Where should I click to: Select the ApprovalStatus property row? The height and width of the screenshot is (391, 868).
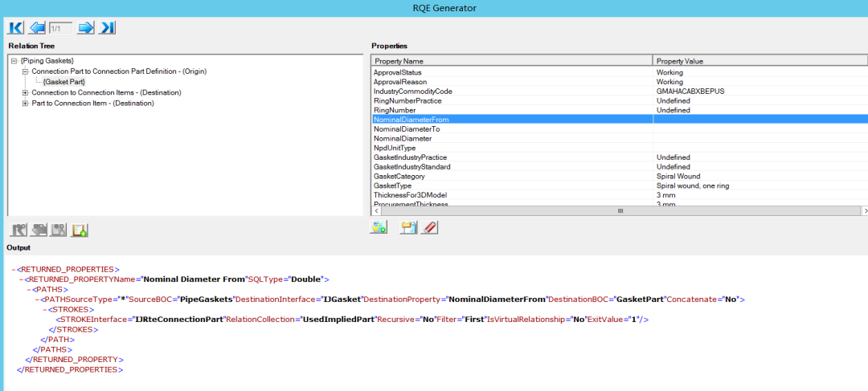tap(619, 72)
